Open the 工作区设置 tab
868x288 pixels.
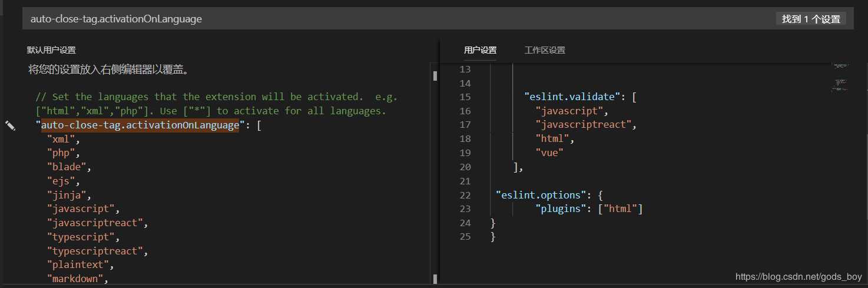coord(545,50)
